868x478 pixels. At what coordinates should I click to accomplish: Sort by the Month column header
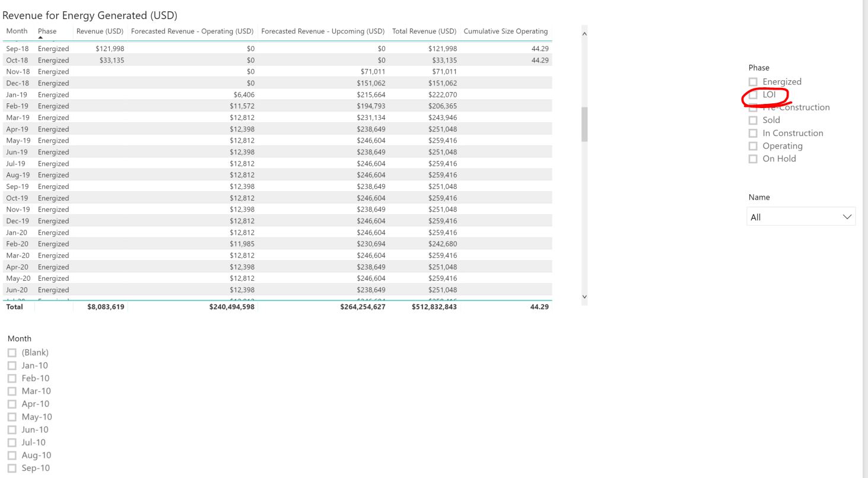[x=17, y=31]
